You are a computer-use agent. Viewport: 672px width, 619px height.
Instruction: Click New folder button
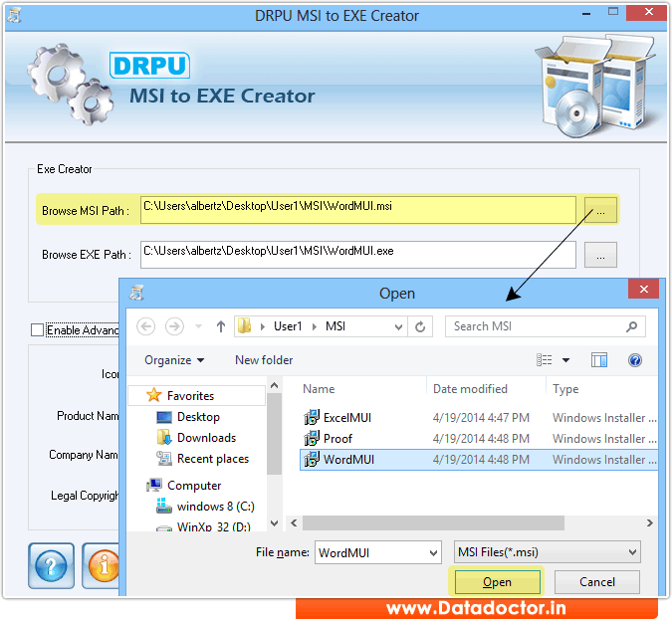tap(264, 360)
